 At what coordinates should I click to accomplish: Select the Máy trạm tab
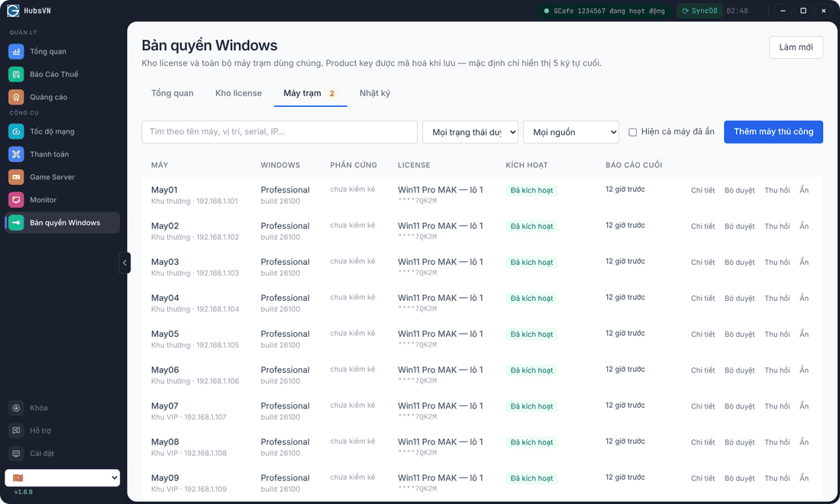[310, 93]
